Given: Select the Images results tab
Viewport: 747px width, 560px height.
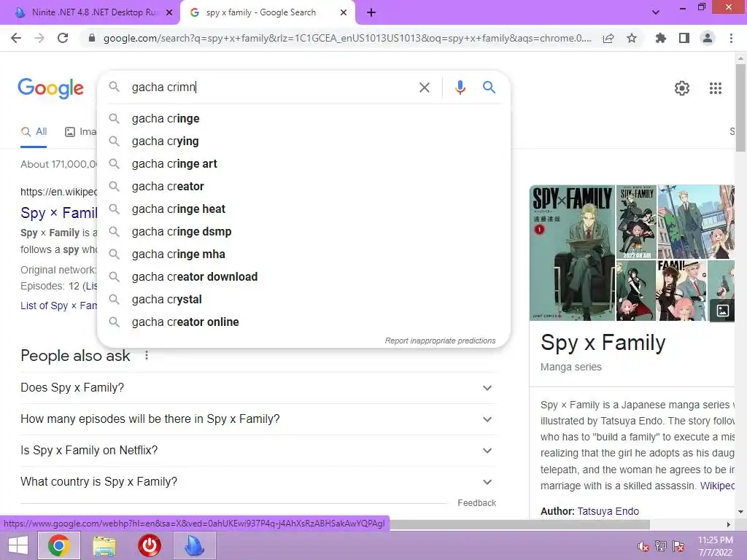Looking at the screenshot, I should click(80, 132).
